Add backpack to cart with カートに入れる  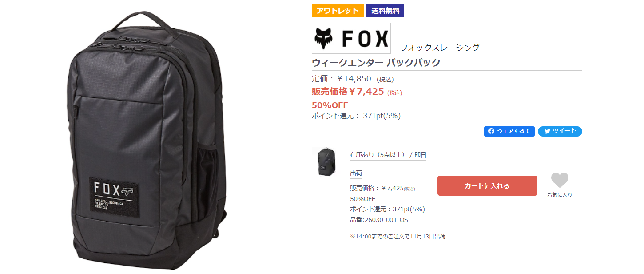487,186
